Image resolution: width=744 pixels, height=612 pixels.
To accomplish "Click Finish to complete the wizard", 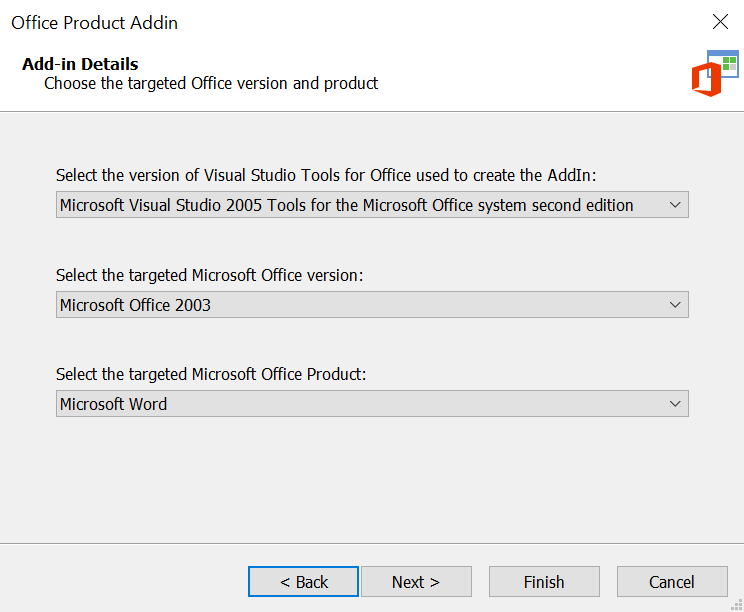I will point(544,582).
